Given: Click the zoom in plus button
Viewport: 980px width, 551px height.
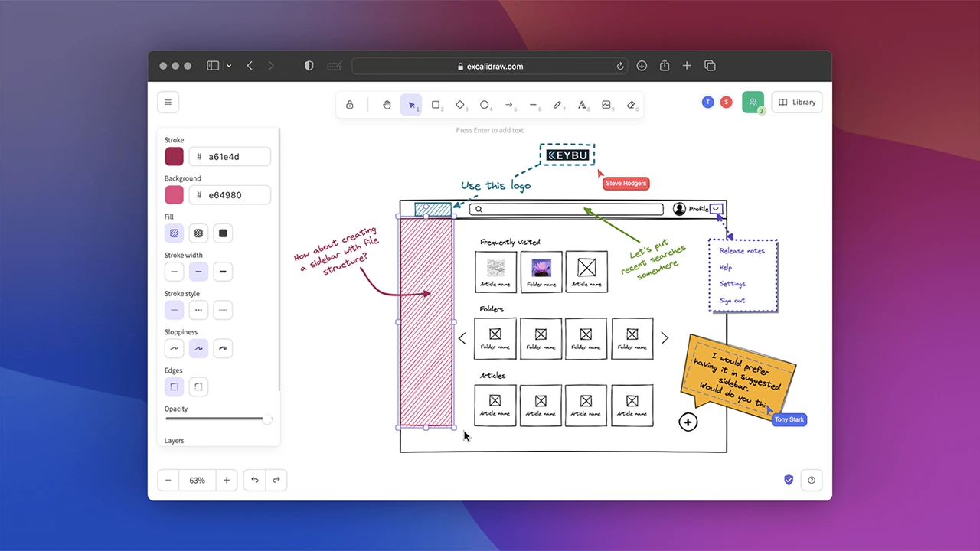Looking at the screenshot, I should [x=227, y=480].
